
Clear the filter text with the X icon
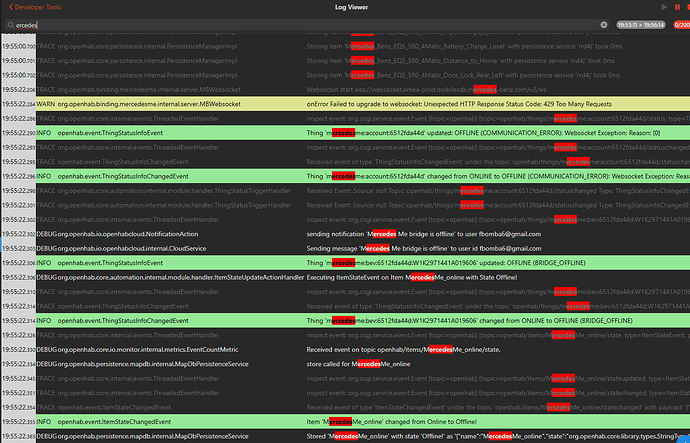[x=604, y=25]
